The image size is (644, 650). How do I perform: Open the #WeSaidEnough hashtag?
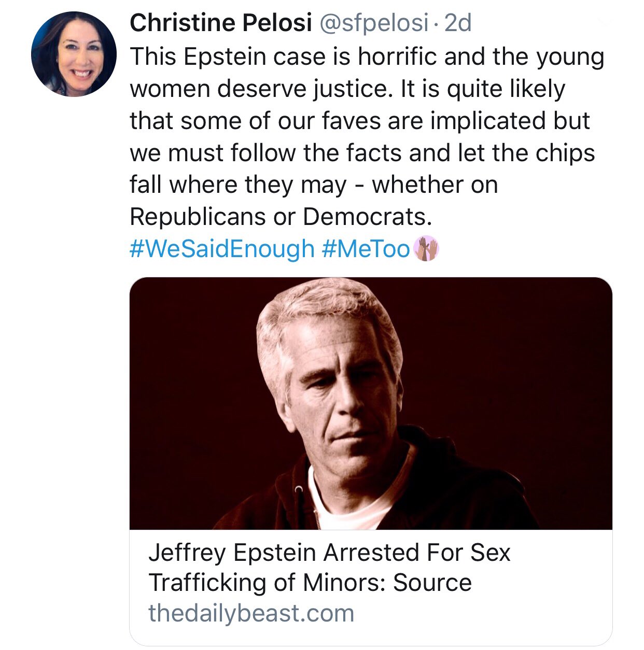222,249
